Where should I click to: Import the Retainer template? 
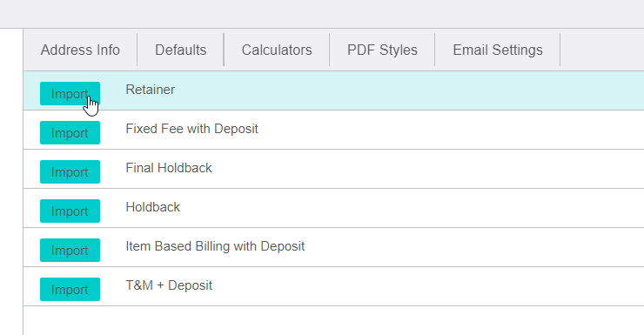(70, 94)
